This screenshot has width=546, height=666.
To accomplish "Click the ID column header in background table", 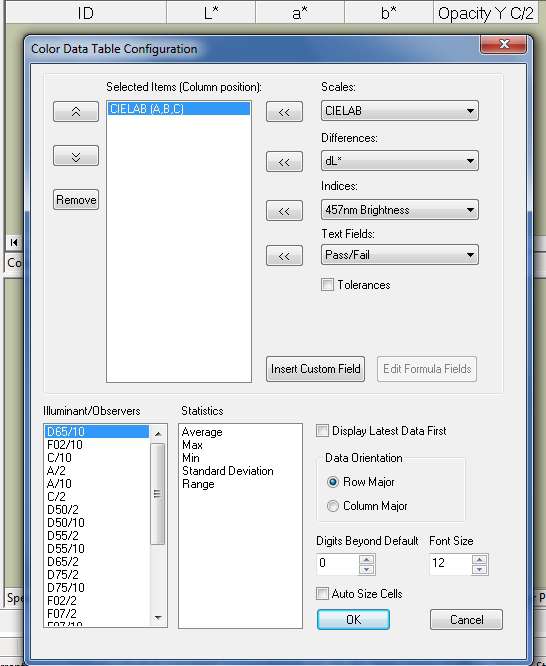I will coord(86,13).
